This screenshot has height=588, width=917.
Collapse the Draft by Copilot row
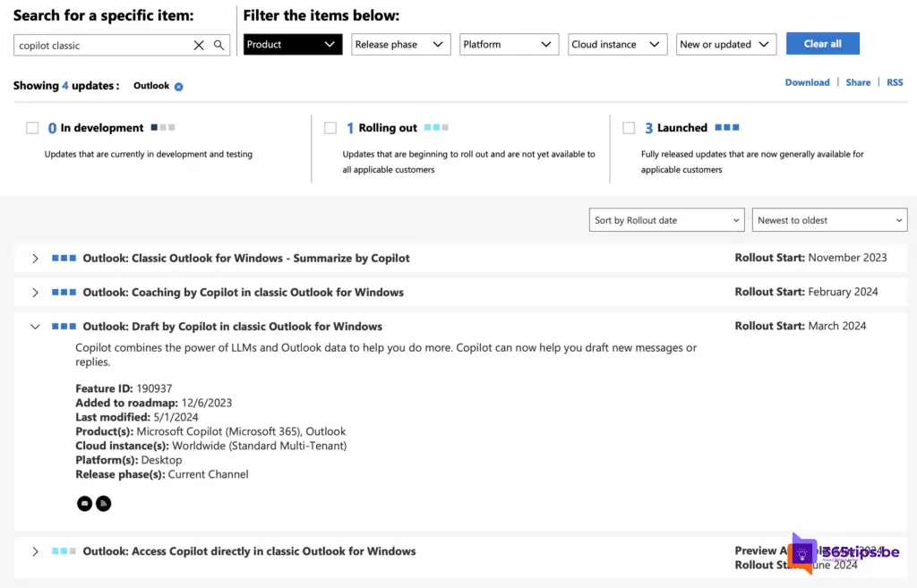tap(35, 327)
